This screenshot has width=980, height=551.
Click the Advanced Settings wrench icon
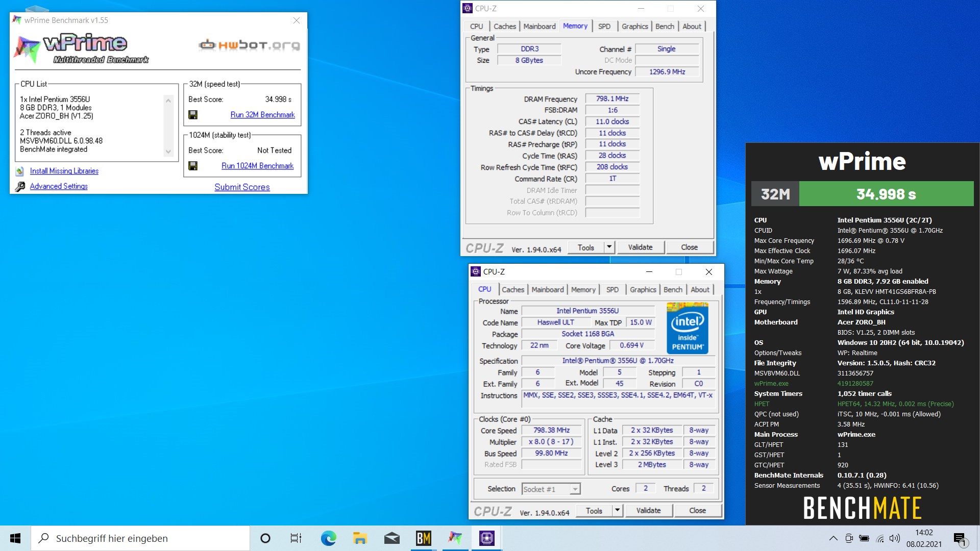20,187
